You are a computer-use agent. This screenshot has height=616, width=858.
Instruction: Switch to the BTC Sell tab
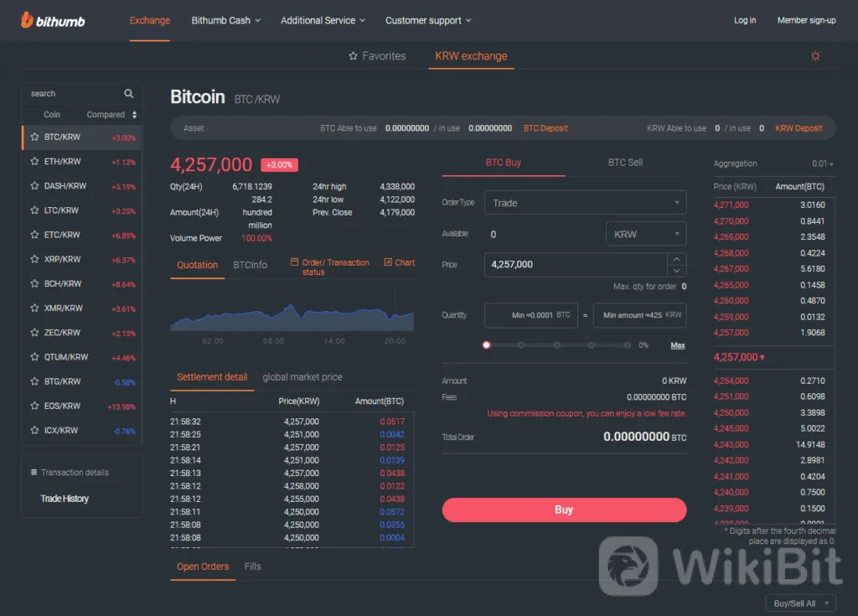click(x=625, y=163)
